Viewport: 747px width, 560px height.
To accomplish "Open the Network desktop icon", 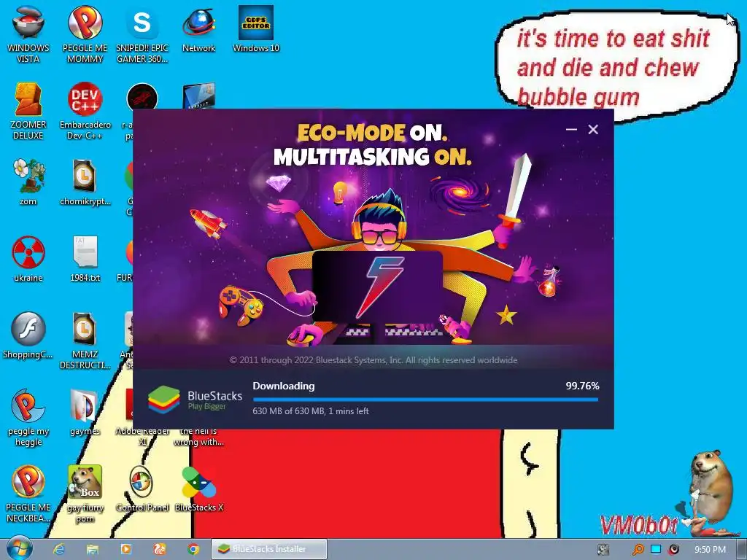I will (x=198, y=28).
